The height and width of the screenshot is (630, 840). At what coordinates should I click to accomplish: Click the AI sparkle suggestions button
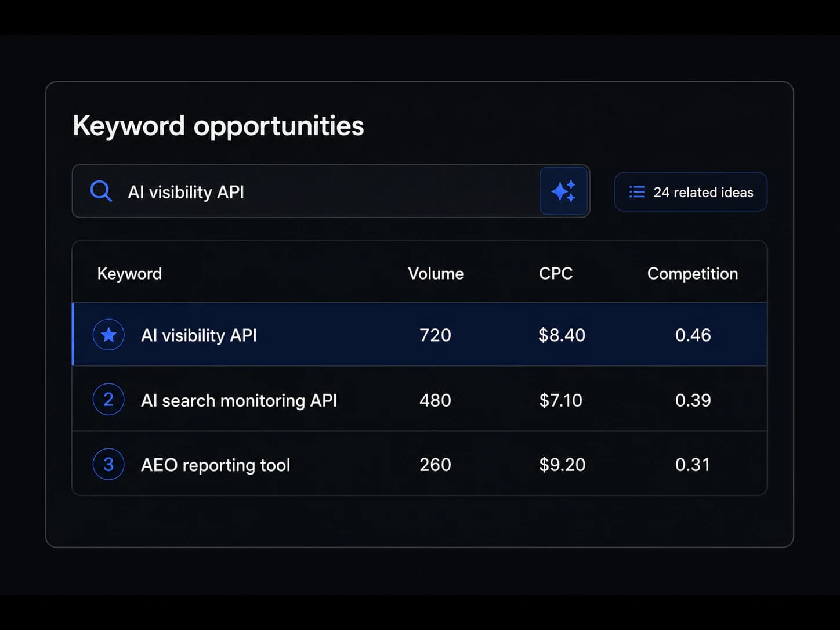563,191
